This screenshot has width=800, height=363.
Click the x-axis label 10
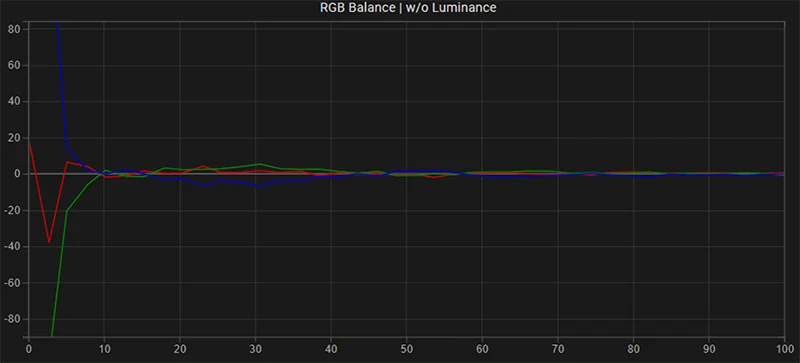(x=104, y=349)
